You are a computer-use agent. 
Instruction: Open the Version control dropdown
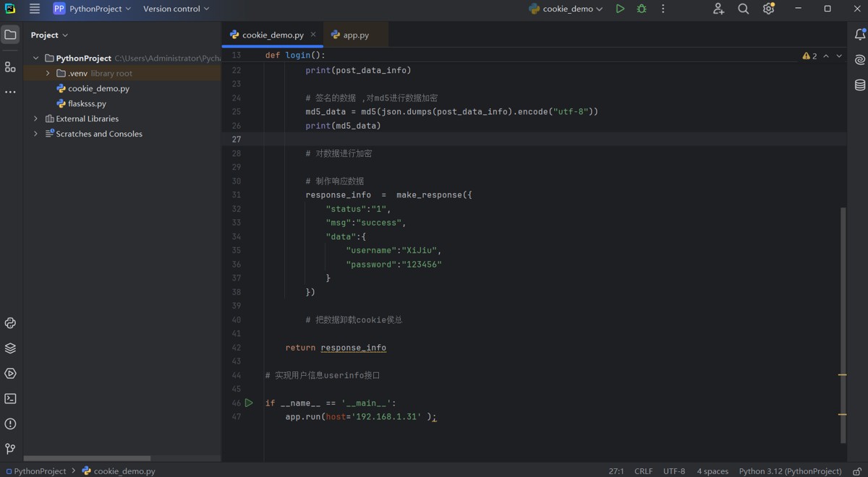pyautogui.click(x=176, y=9)
